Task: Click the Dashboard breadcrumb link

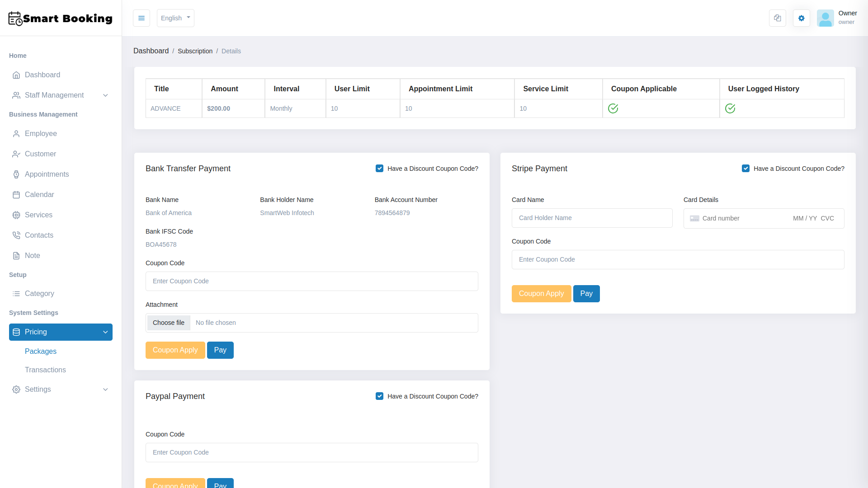Action: pyautogui.click(x=151, y=51)
